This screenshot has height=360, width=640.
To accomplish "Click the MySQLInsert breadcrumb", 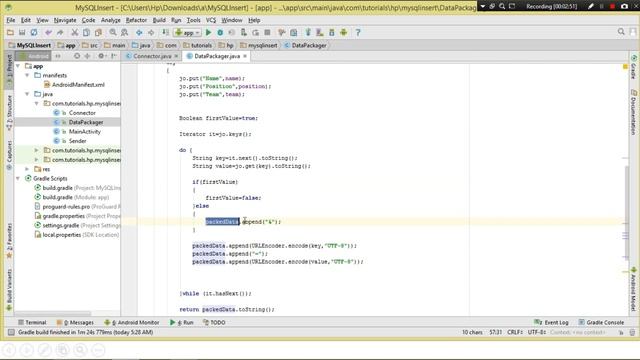I will click(30, 45).
